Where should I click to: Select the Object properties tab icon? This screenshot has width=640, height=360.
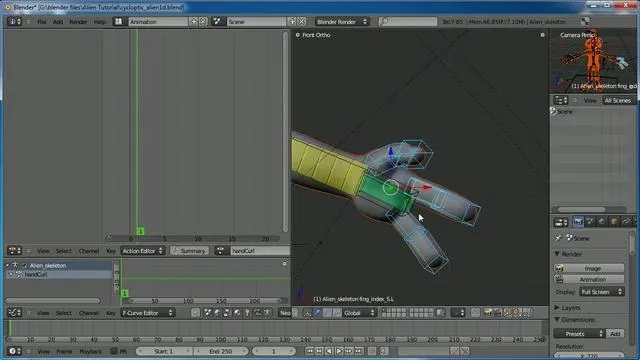[614, 222]
